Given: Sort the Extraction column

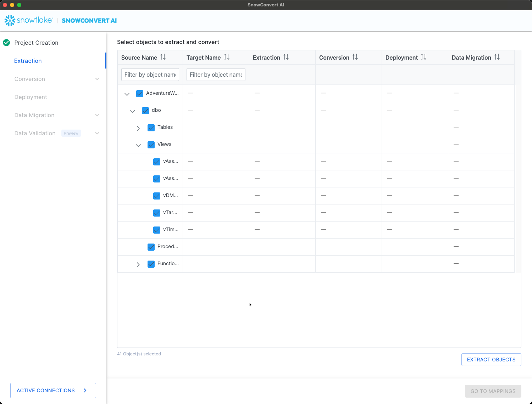Looking at the screenshot, I should 286,57.
